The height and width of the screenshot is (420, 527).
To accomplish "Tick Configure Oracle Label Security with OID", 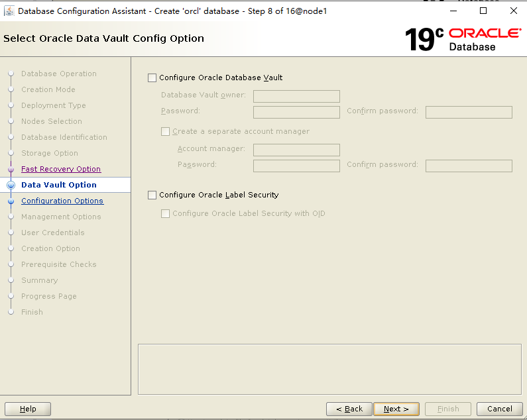I will [x=165, y=214].
